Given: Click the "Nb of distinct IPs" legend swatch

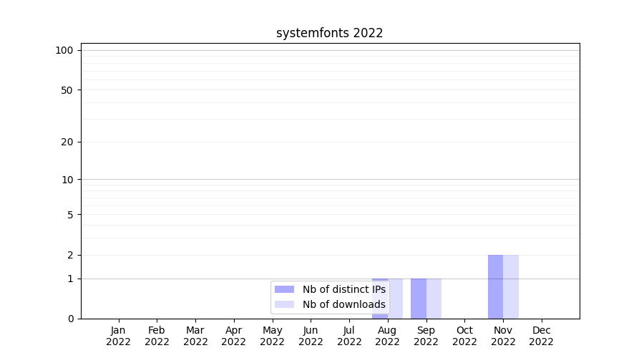Looking at the screenshot, I should point(284,289).
